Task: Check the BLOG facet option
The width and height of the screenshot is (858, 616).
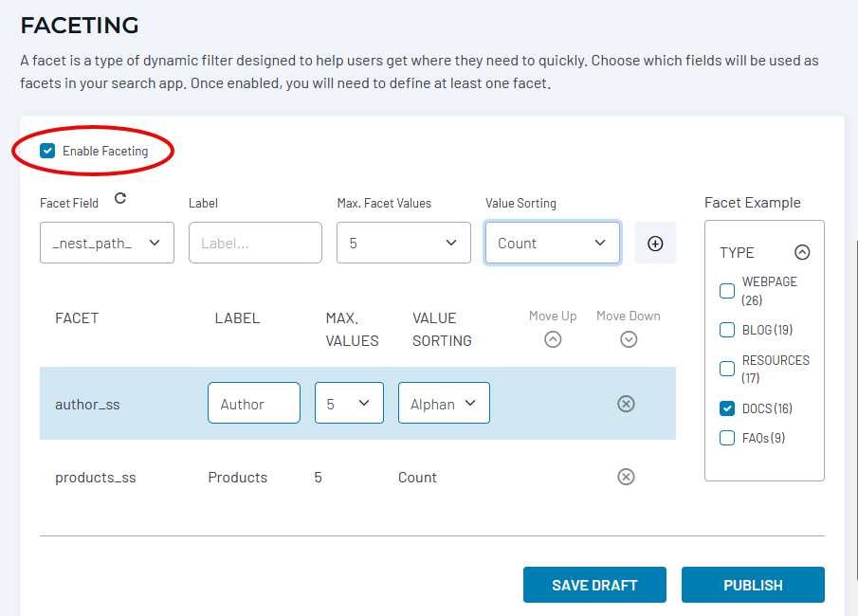Action: tap(727, 330)
